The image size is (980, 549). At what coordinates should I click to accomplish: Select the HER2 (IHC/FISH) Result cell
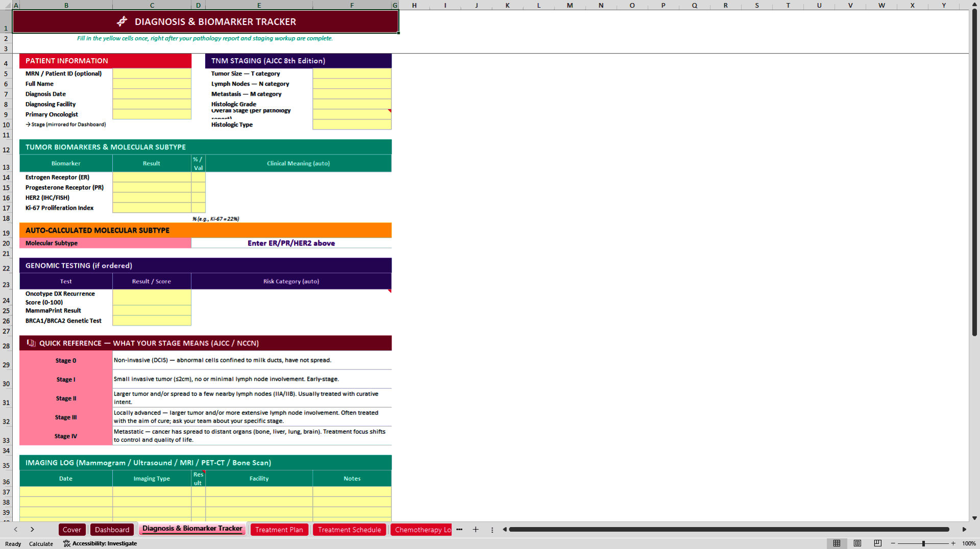[152, 197]
